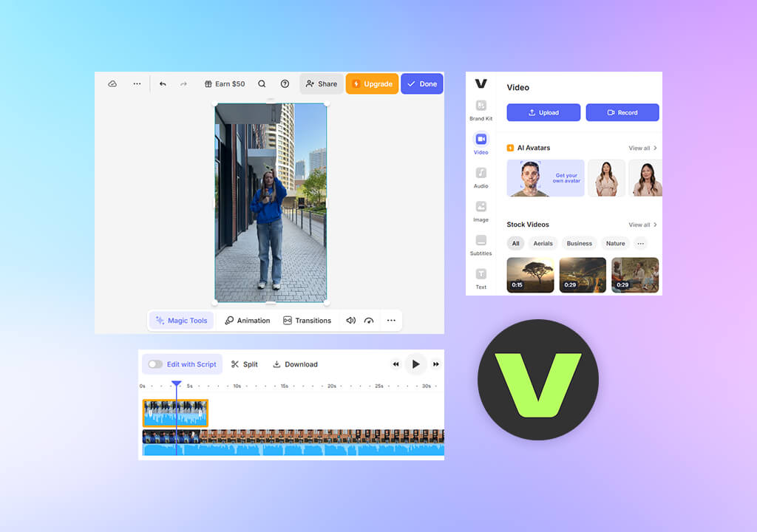Open the search magnifier in top toolbar

[x=262, y=84]
